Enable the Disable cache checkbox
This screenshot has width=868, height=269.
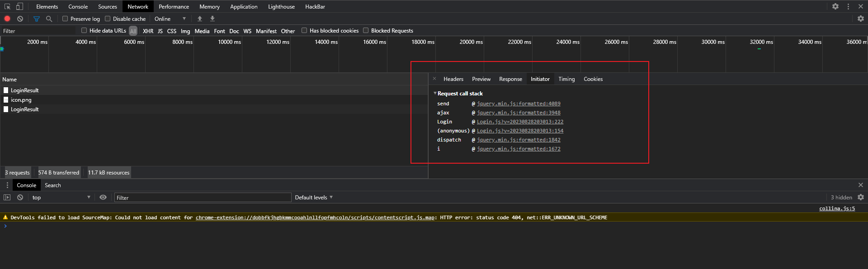(108, 19)
